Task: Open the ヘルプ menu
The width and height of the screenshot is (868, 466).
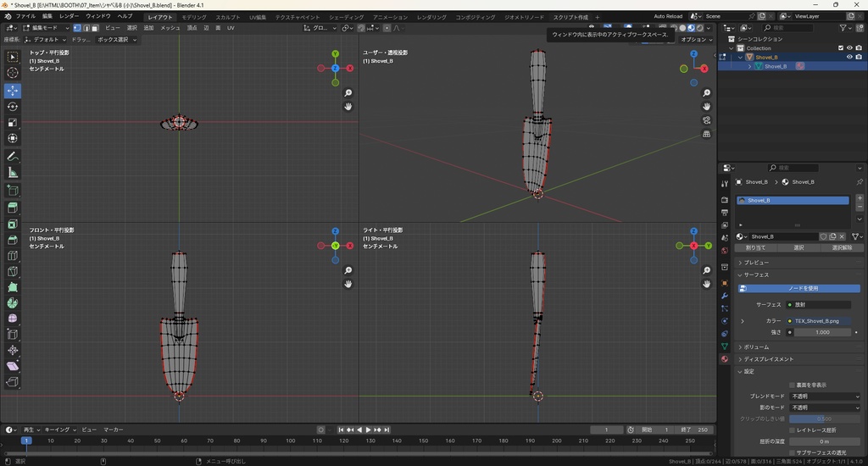Action: (125, 17)
